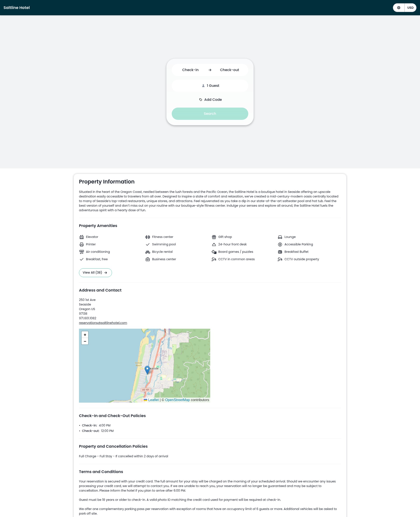Click the zip code 97138
420x517 pixels.
pyautogui.click(x=83, y=314)
